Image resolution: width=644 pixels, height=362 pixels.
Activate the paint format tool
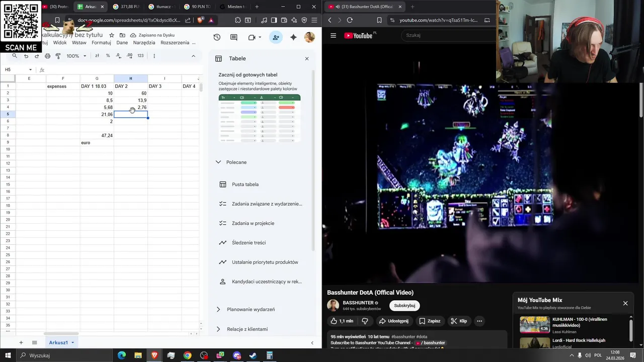58,56
